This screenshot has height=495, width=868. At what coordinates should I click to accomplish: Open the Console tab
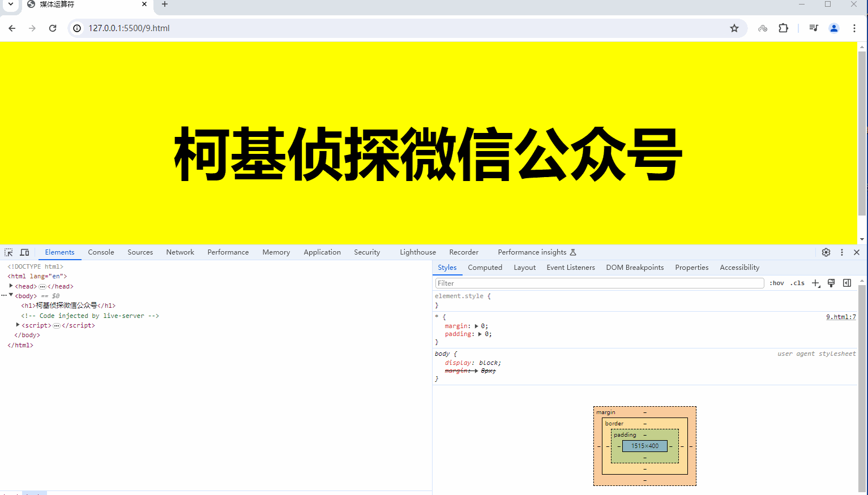pos(101,252)
